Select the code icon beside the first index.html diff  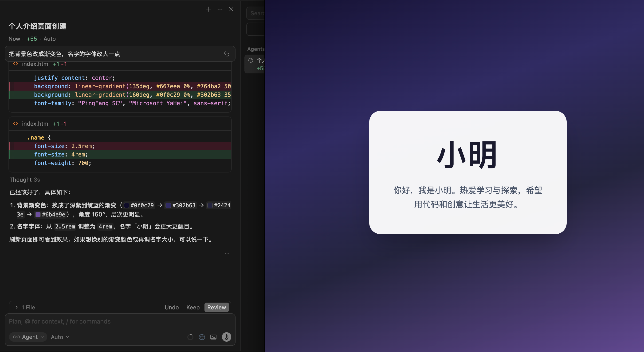15,64
